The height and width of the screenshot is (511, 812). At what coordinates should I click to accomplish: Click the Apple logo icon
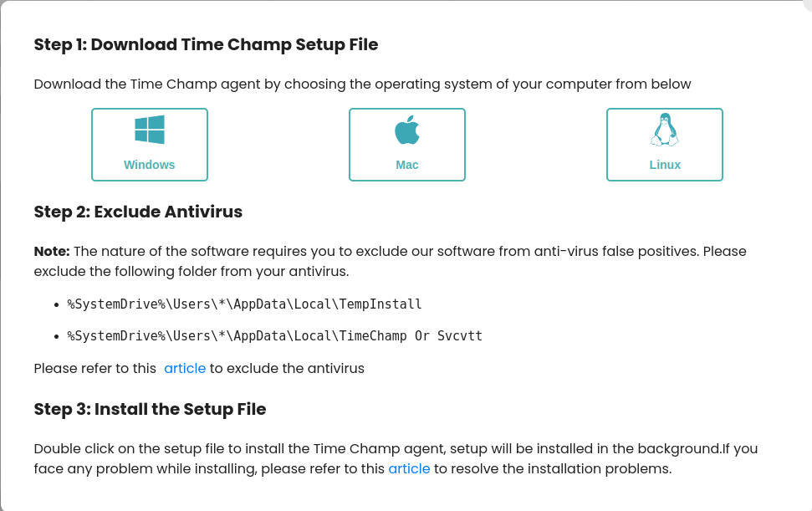[407, 130]
